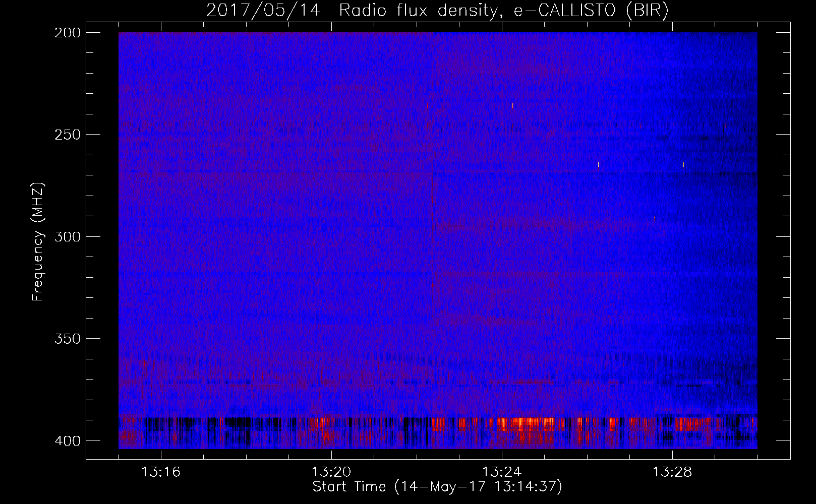Image resolution: width=816 pixels, height=504 pixels.
Task: Click the 350 frequency tick label
Action: [68, 339]
